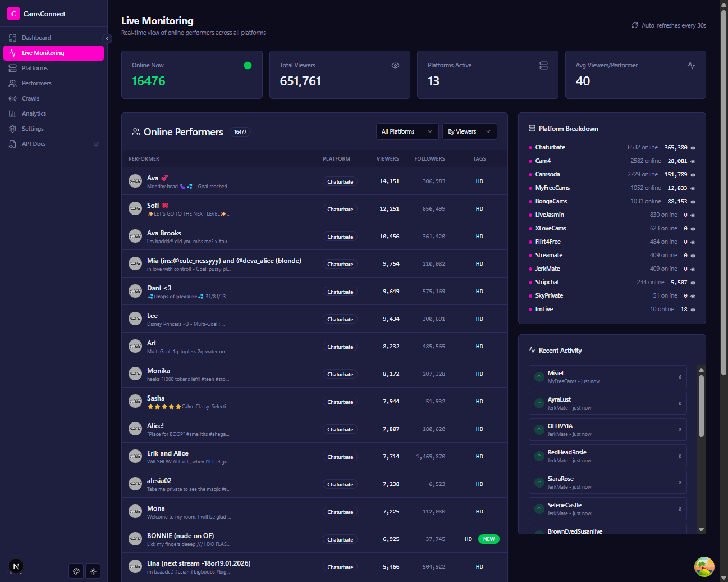This screenshot has width=728, height=582.
Task: Click the Misiel_ entry in Recent Activity
Action: coord(607,376)
